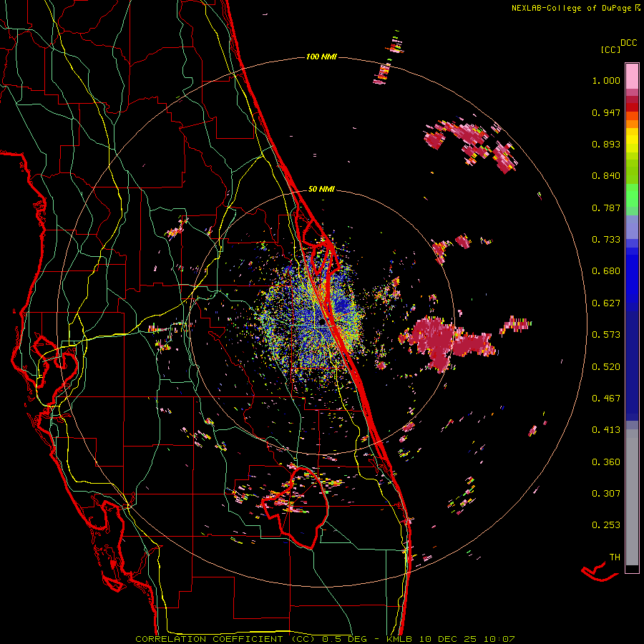Click the 0.253 legend value
The width and height of the screenshot is (644, 644).
tap(606, 525)
